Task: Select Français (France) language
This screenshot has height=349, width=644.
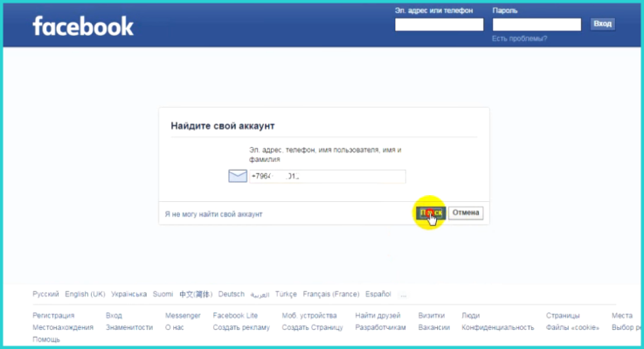Action: coord(331,294)
